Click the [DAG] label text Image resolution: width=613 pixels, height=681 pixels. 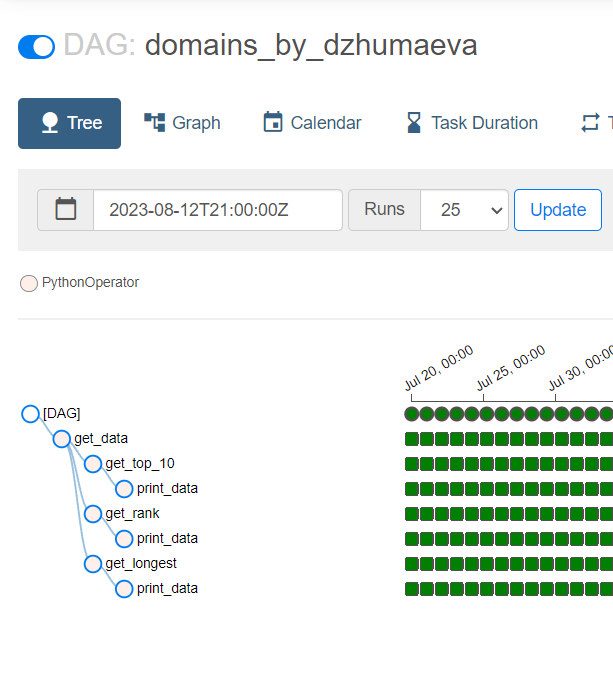(x=62, y=413)
